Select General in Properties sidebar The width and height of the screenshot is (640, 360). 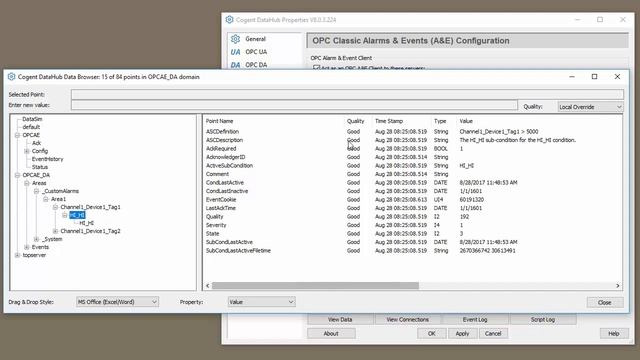256,39
